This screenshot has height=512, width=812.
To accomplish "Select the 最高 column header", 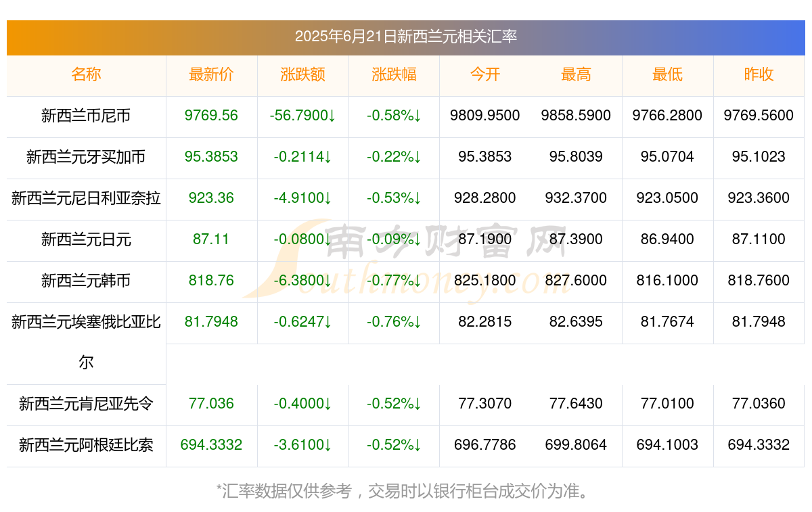I will pyautogui.click(x=576, y=74).
